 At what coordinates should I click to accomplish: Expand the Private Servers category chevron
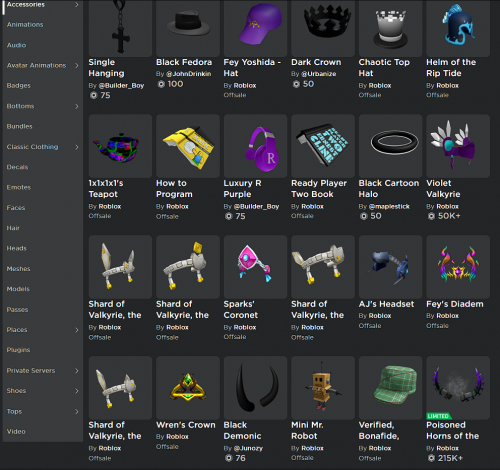(77, 371)
